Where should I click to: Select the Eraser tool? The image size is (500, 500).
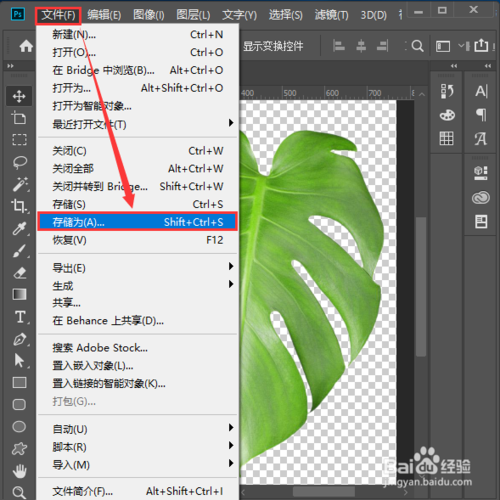click(20, 273)
